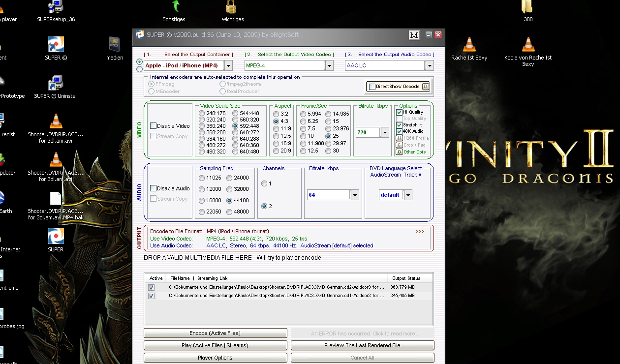
Task: Select the SUPER © Uninstall shortcut
Action: tap(56, 87)
